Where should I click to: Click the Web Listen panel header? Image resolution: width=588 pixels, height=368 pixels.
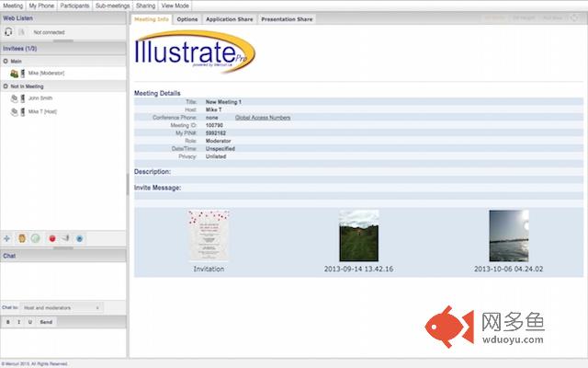(x=63, y=18)
